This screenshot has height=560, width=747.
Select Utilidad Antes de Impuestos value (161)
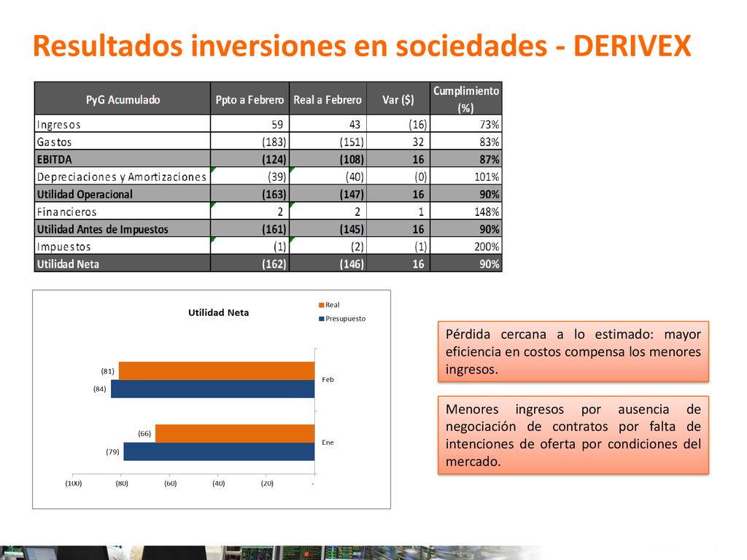click(274, 230)
